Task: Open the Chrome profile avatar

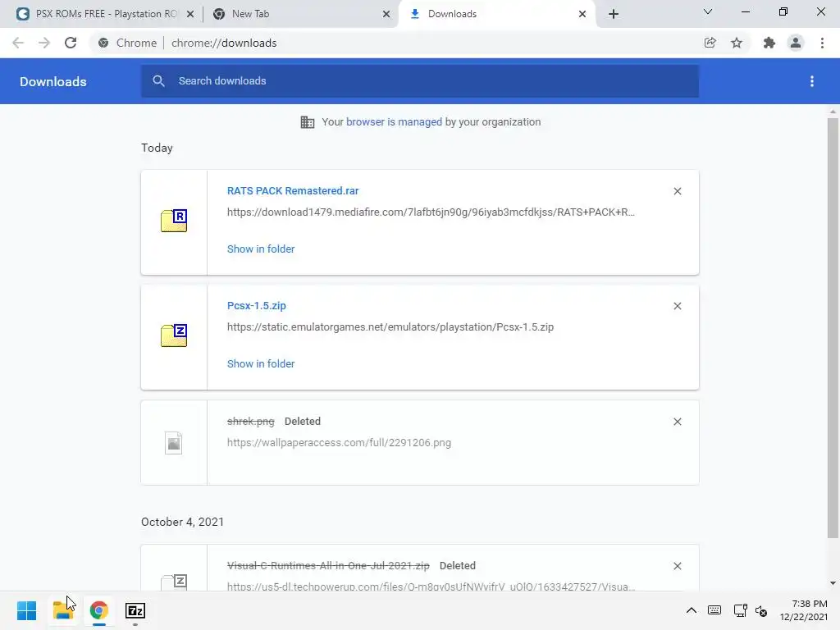Action: tap(796, 43)
